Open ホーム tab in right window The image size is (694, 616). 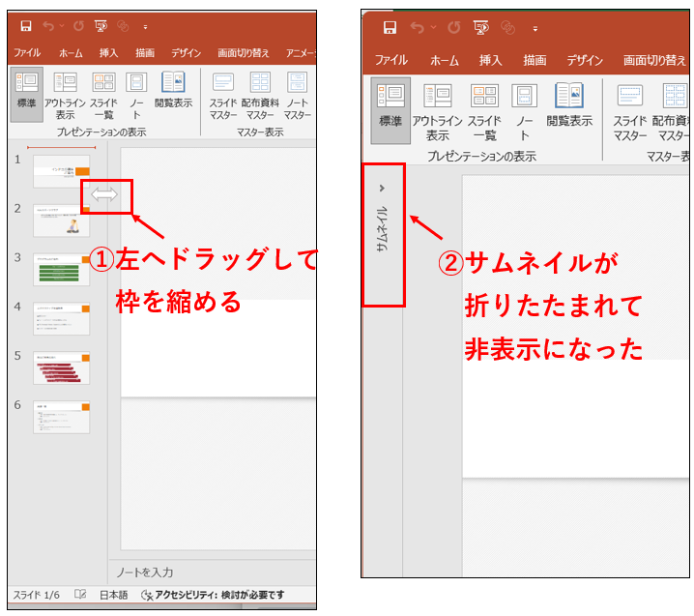click(445, 60)
